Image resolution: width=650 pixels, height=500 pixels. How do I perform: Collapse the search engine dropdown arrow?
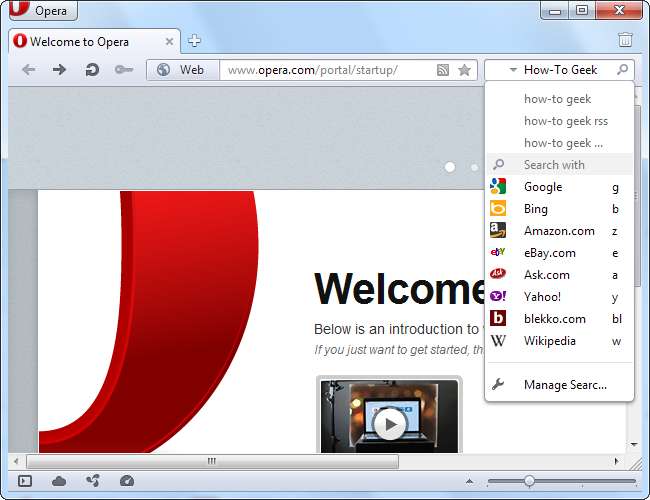point(512,70)
